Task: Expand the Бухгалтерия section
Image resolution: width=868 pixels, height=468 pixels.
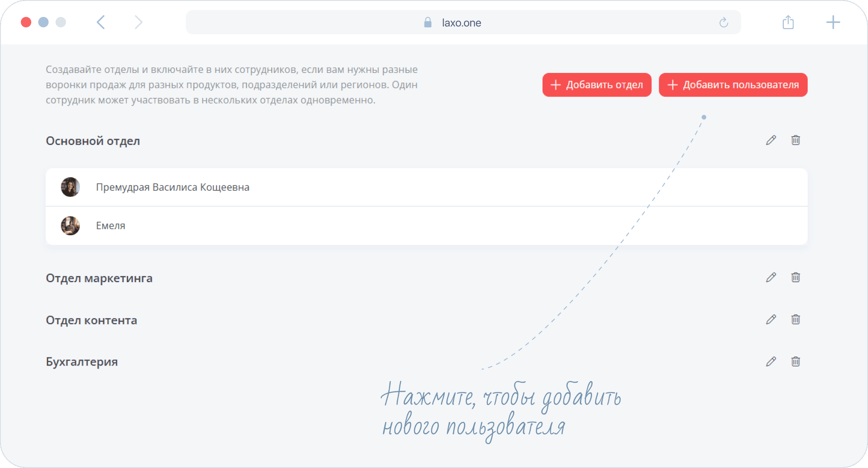Action: tap(82, 362)
